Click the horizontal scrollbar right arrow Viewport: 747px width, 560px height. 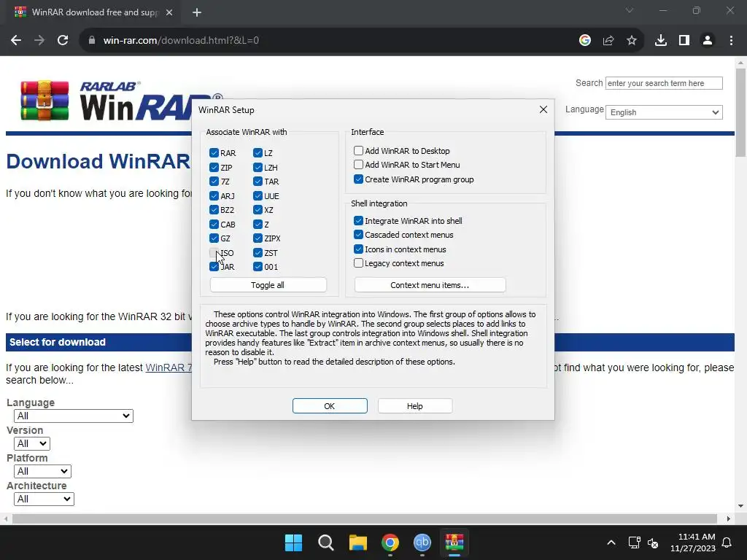(729, 518)
